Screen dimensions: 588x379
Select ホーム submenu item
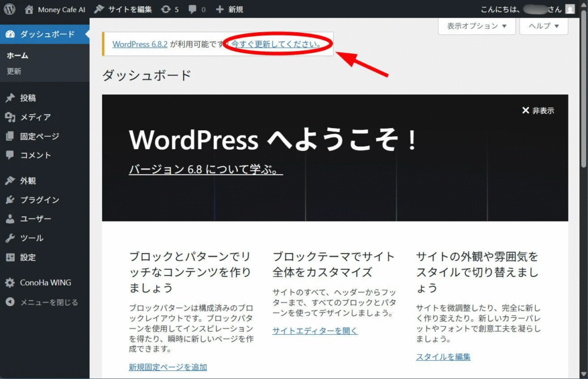(x=18, y=56)
